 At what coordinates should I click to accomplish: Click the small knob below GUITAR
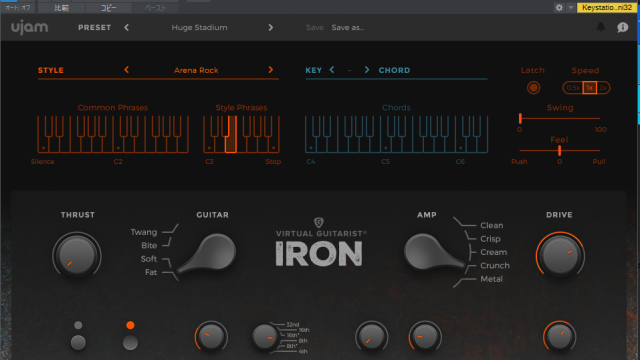point(211,337)
